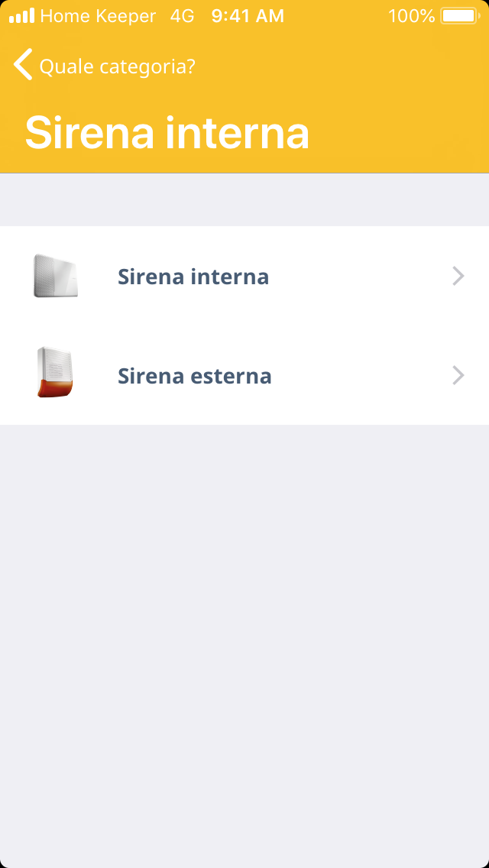489x868 pixels.
Task: Open Sirena esterna using its right chevron
Action: (458, 375)
